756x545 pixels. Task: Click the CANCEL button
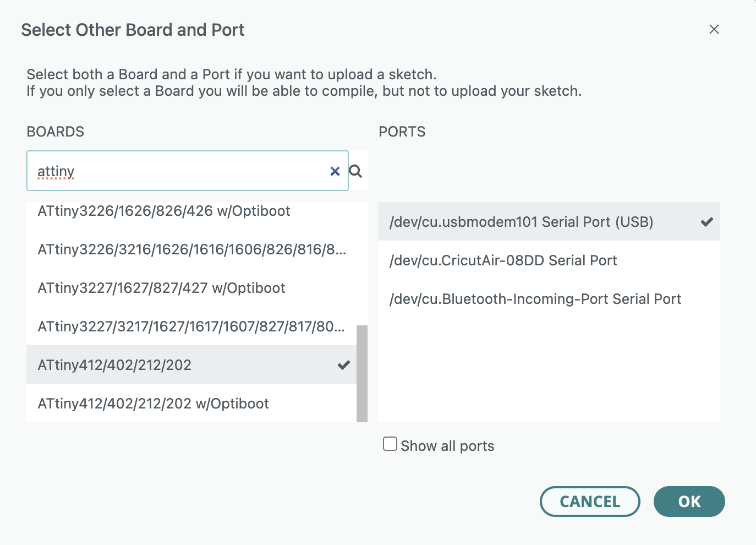coord(590,502)
